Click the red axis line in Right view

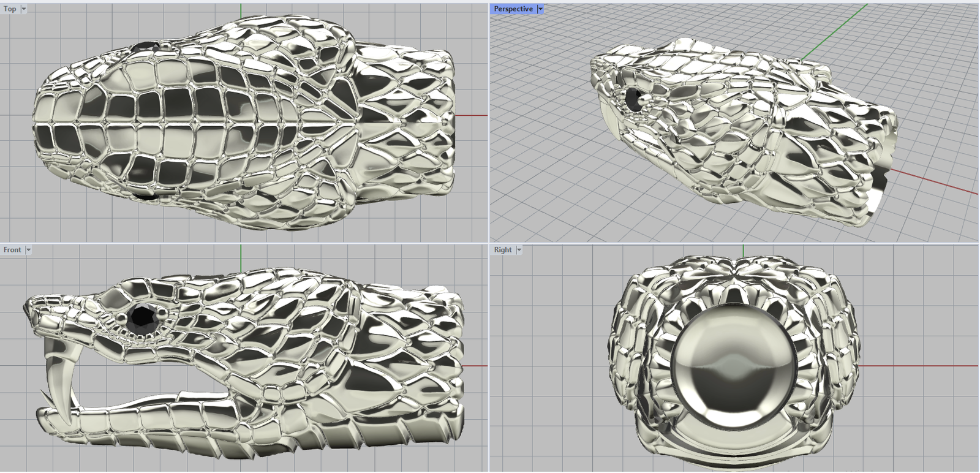pyautogui.click(x=919, y=366)
